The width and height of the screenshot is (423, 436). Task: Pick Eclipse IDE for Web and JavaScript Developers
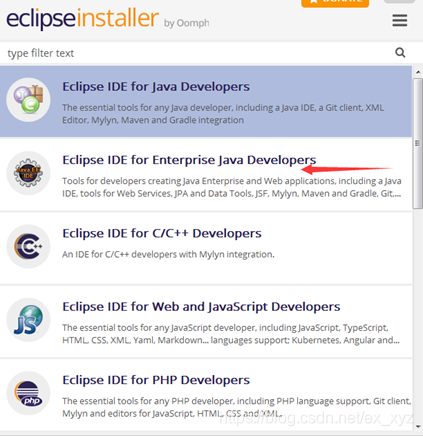(x=201, y=307)
